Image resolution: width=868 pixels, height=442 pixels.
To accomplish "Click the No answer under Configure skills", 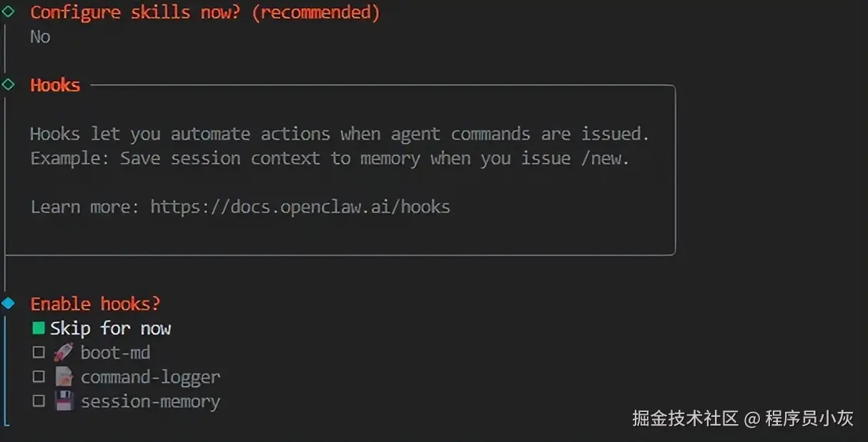I will (x=40, y=36).
